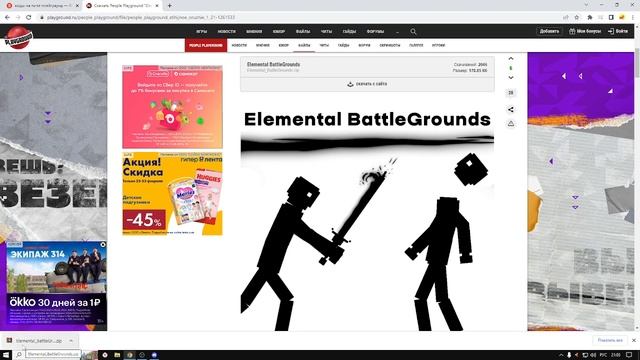The height and width of the screenshot is (360, 640).
Task: Open the Chrome menu three dots
Action: coord(633,18)
